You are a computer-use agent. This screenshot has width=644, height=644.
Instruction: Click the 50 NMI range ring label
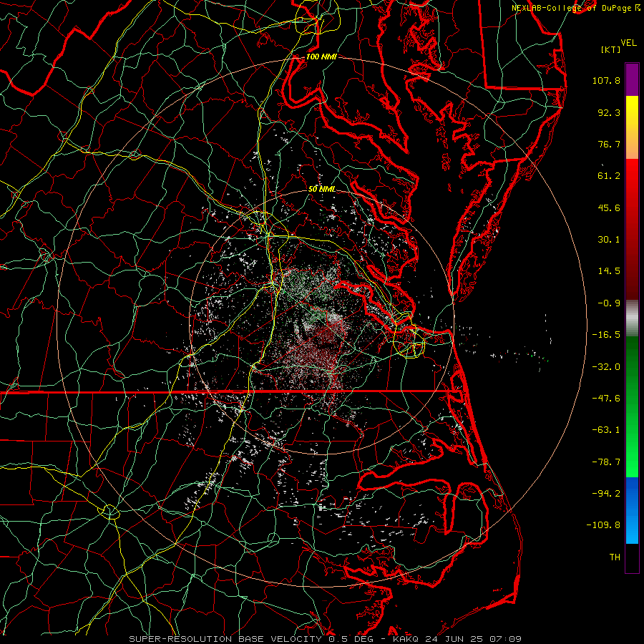click(321, 189)
